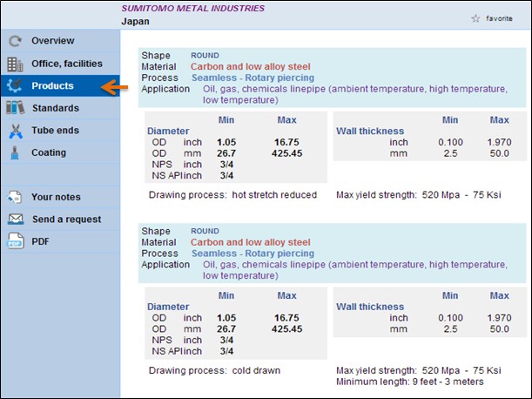Viewport: 532px width, 399px height.
Task: Open the Overview section
Action: 53,41
